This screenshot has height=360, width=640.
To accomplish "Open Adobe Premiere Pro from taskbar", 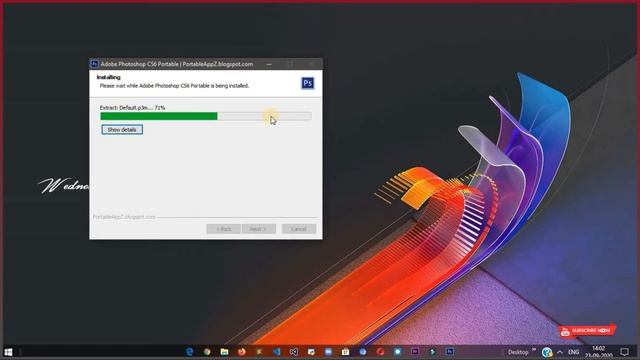I will [x=415, y=351].
